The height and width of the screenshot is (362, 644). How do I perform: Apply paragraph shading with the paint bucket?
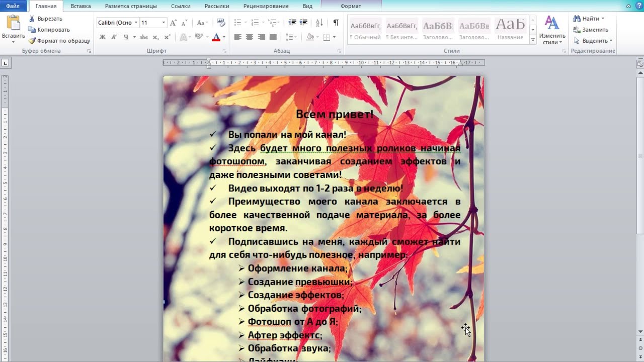point(310,37)
